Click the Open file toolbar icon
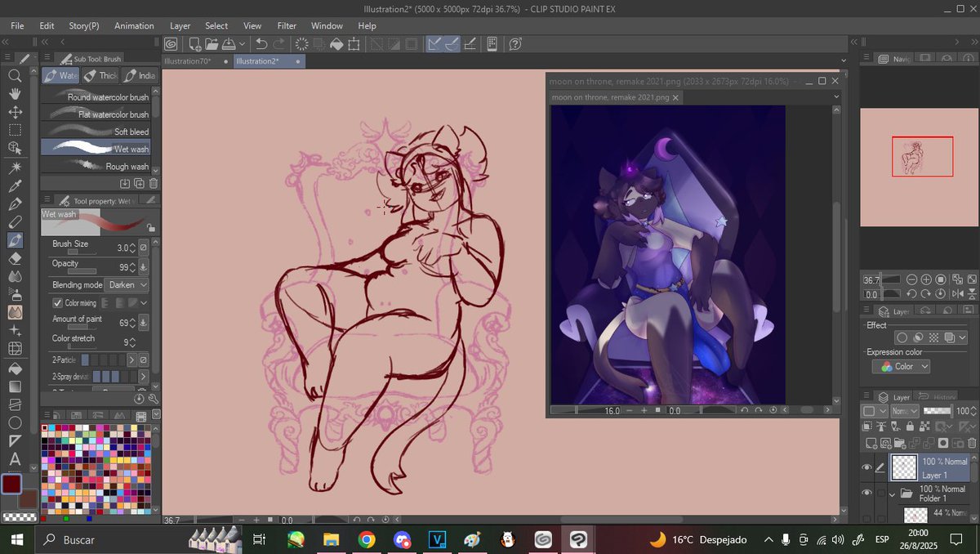Screen dimensions: 980x554 pyautogui.click(x=212, y=44)
